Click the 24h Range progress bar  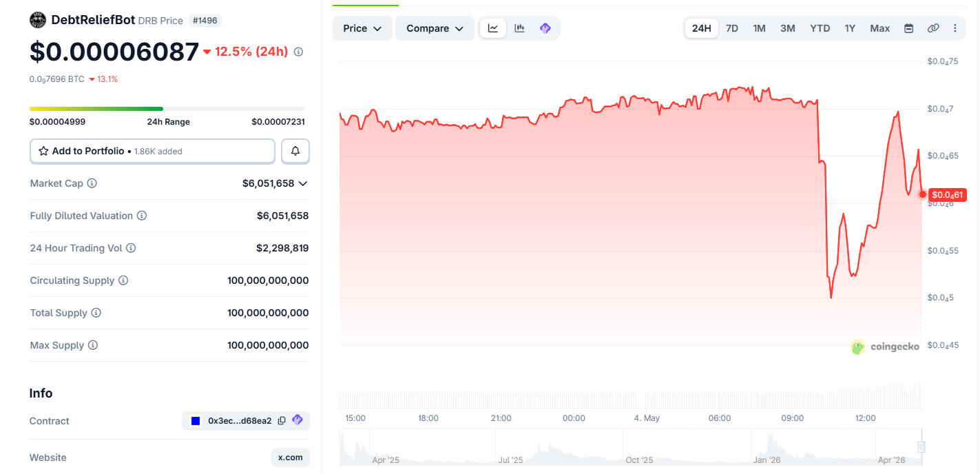pos(167,108)
